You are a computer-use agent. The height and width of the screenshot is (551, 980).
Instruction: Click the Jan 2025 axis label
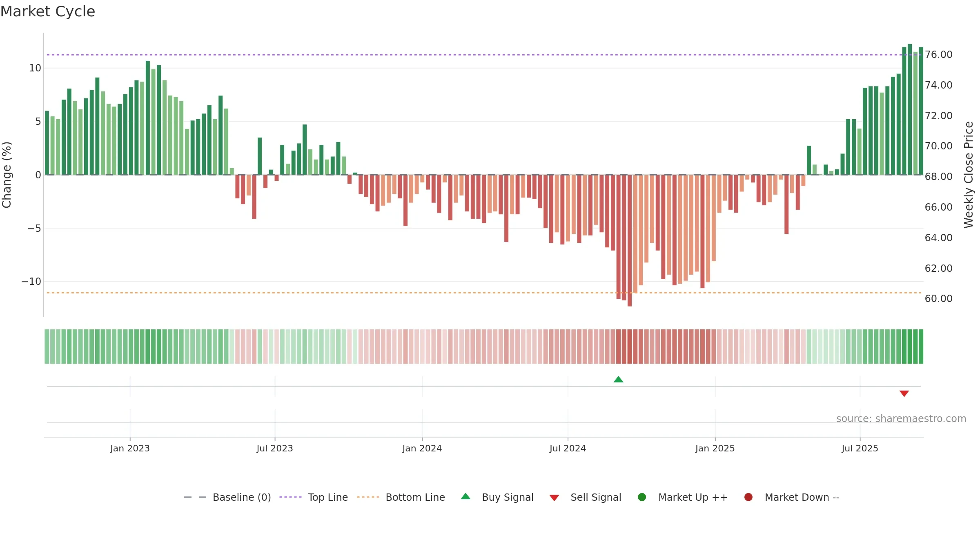[x=715, y=448]
